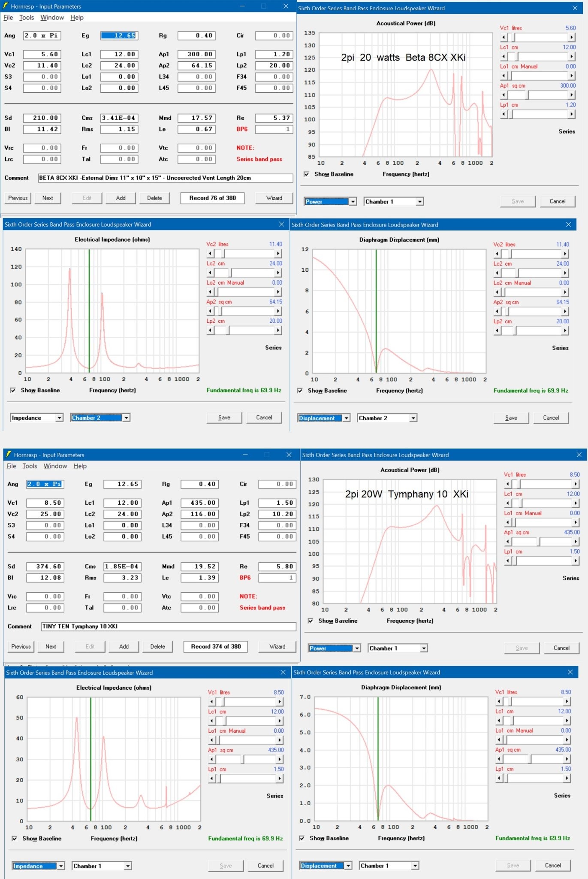Click Comment field containing TINY TEN Tymphany text

click(x=169, y=627)
